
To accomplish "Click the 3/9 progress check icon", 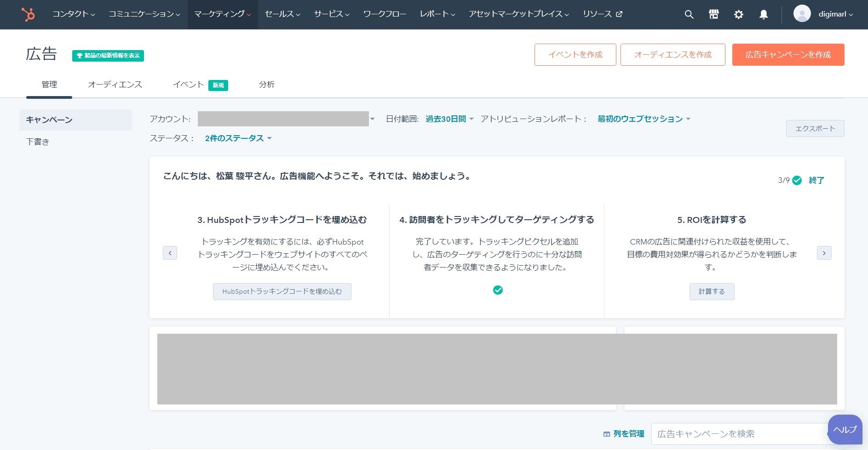I will pyautogui.click(x=797, y=180).
